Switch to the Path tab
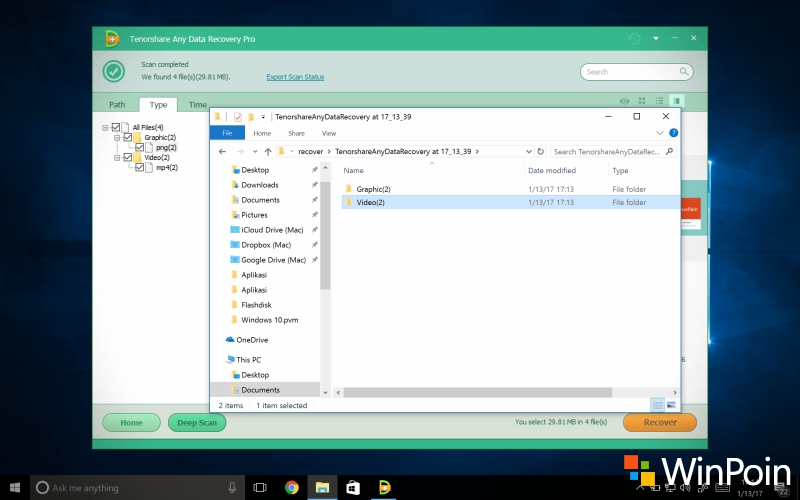This screenshot has width=800, height=500. (117, 105)
